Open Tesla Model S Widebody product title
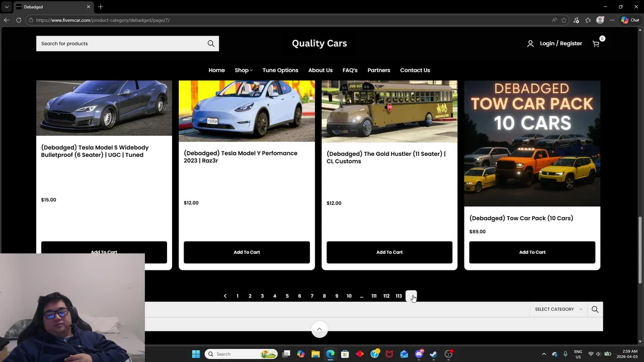The image size is (644, 362). click(x=95, y=151)
